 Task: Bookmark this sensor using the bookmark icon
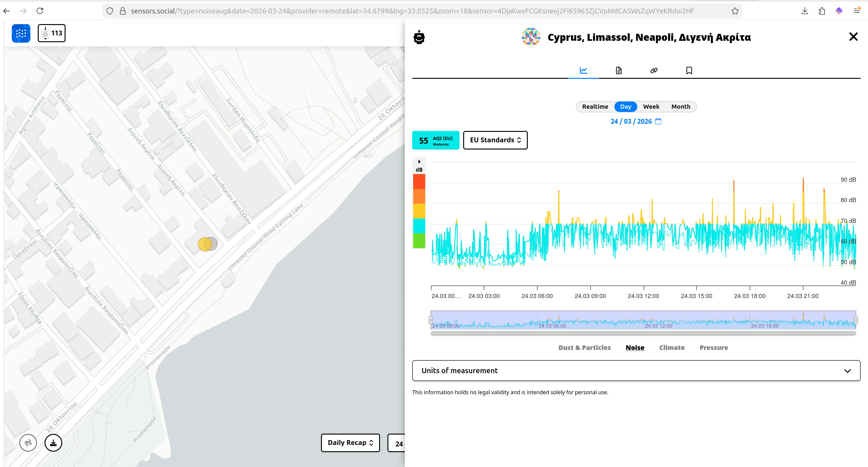pyautogui.click(x=689, y=70)
